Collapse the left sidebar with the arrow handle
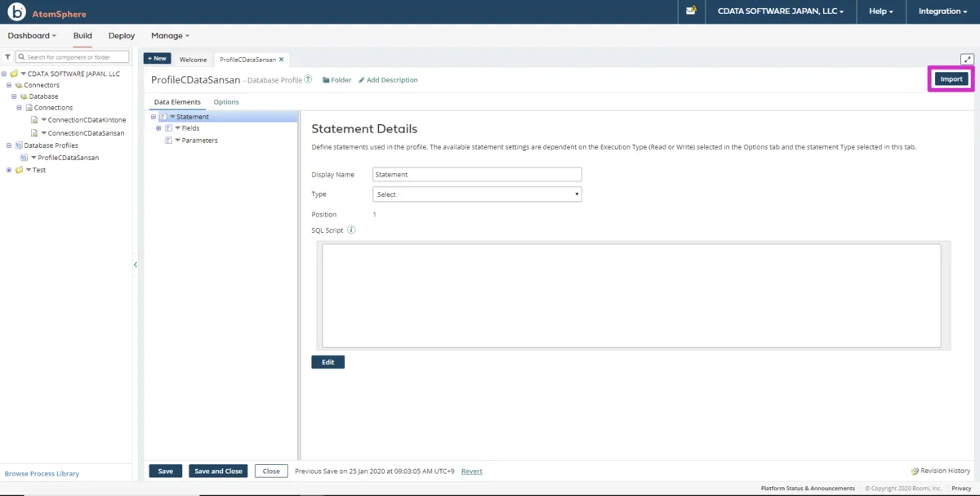The width and height of the screenshot is (980, 496). point(136,265)
